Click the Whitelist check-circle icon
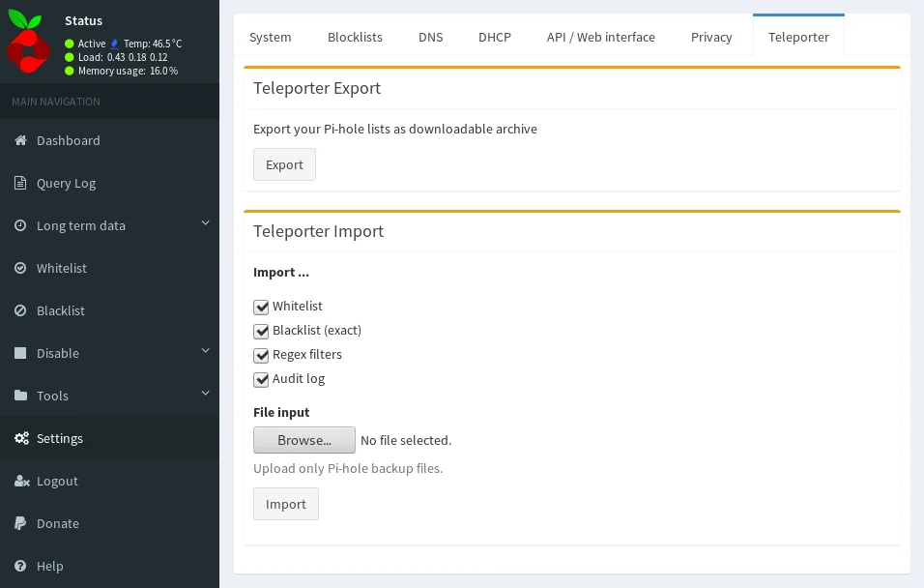Viewport: 924px width, 588px height. pyautogui.click(x=20, y=268)
